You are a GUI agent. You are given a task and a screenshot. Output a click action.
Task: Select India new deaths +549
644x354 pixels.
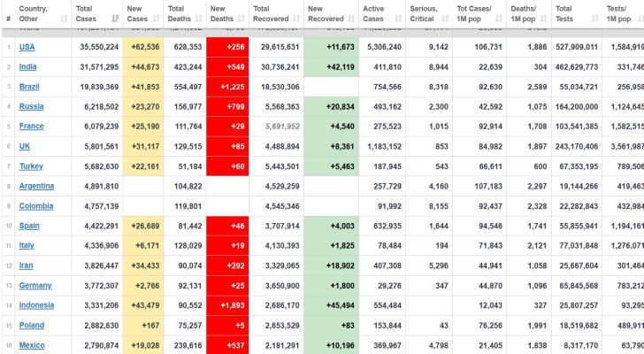[x=235, y=66]
